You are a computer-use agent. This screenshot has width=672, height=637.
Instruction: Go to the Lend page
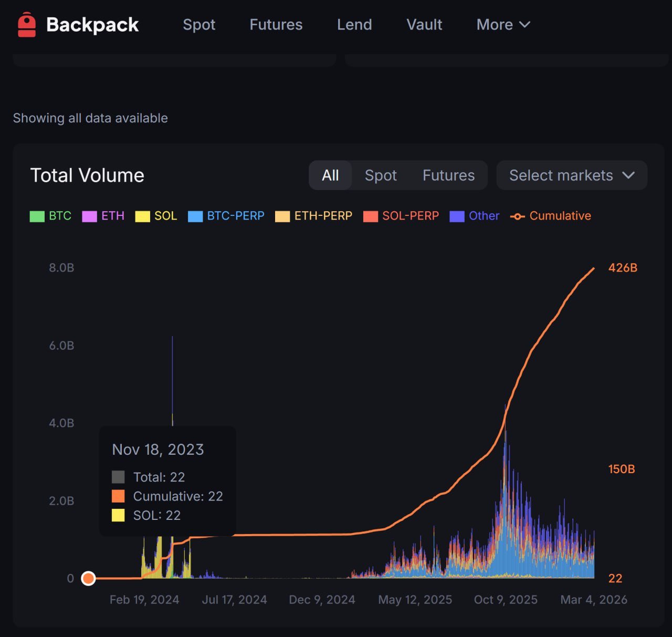[354, 25]
